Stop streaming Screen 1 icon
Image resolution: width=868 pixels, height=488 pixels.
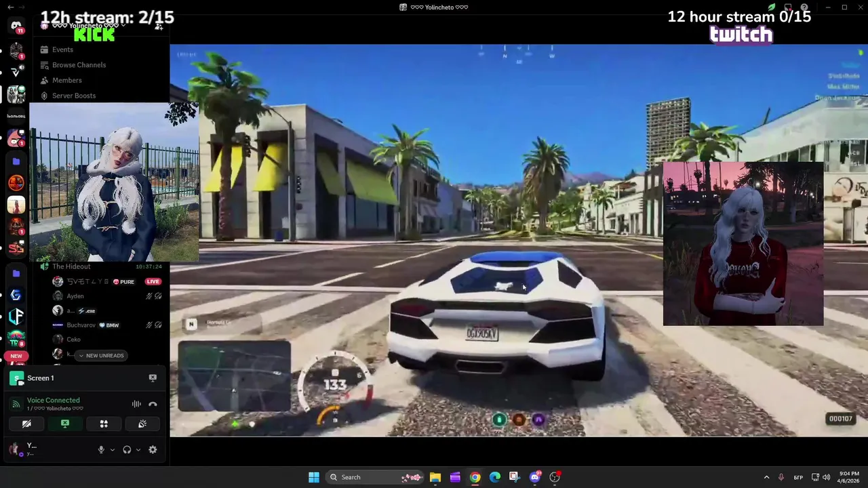pyautogui.click(x=153, y=378)
